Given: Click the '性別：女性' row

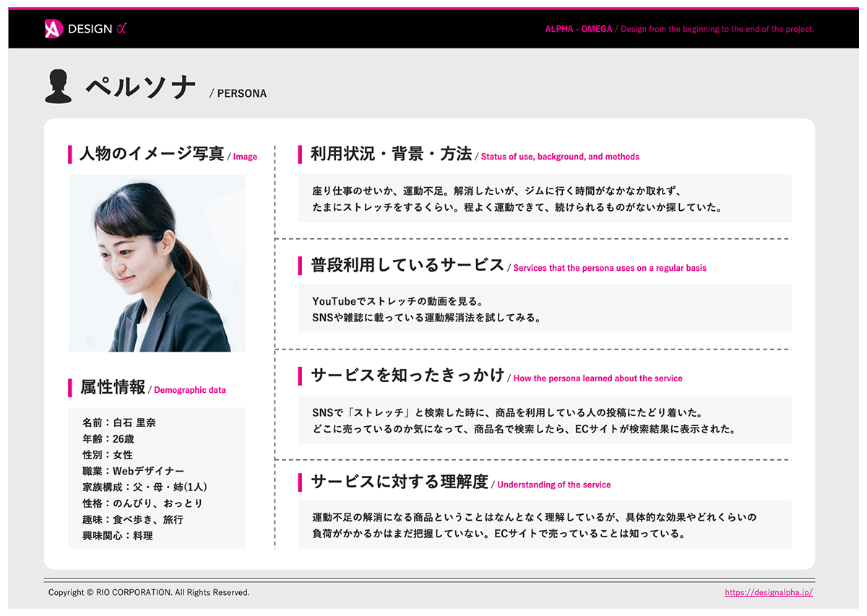Looking at the screenshot, I should [108, 455].
